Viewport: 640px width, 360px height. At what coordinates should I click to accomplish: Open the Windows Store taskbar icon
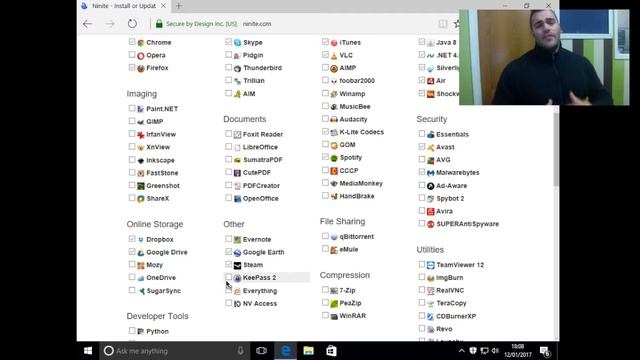[331, 351]
